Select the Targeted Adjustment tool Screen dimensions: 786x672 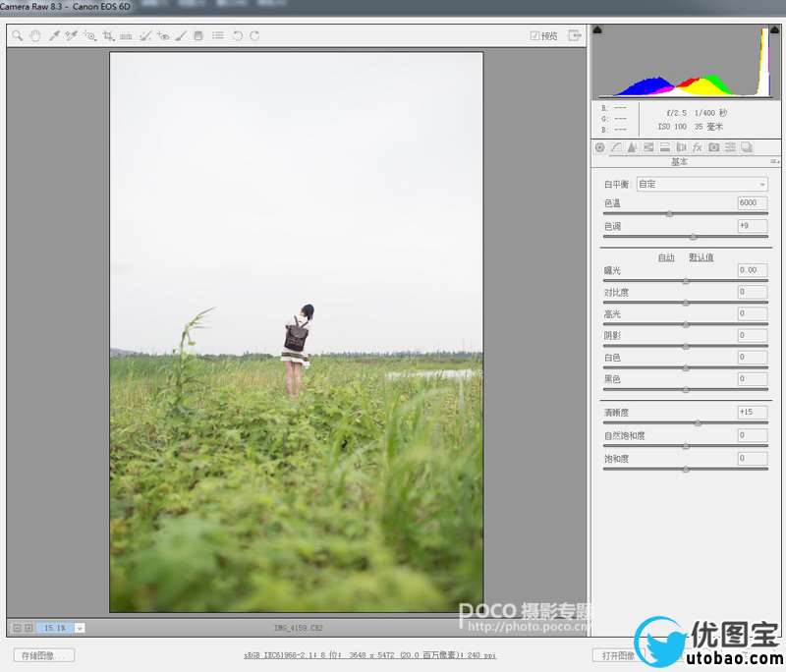[89, 35]
